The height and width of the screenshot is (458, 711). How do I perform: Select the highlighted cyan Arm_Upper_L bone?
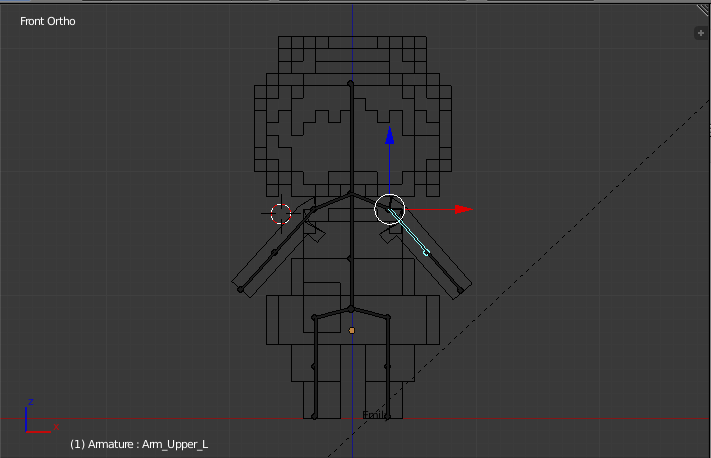pos(409,232)
